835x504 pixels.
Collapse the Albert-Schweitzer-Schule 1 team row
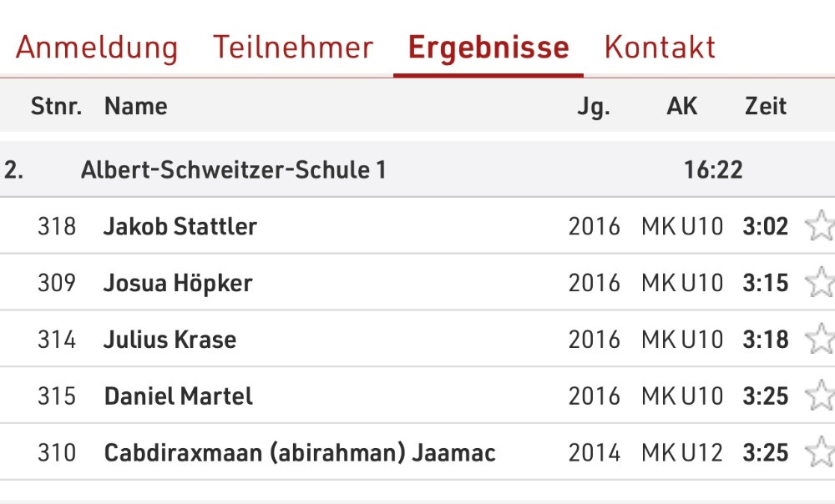click(x=417, y=169)
